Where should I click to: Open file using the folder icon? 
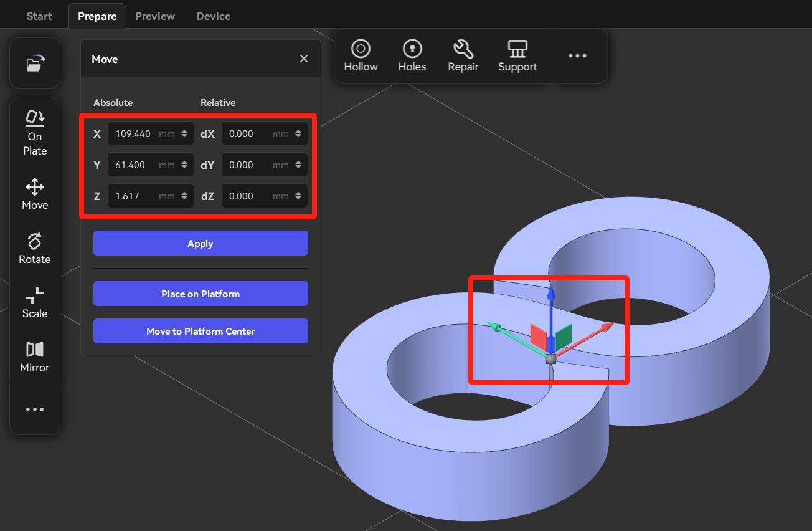click(x=35, y=64)
